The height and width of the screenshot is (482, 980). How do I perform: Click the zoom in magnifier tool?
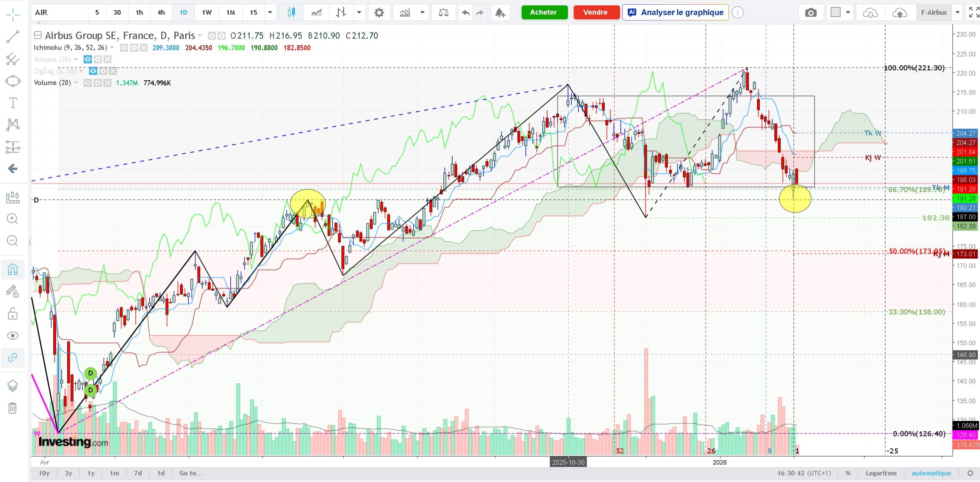click(x=12, y=219)
